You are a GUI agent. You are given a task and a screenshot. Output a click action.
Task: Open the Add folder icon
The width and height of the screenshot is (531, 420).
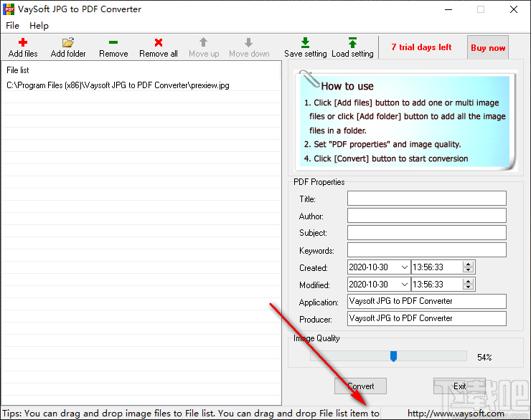point(68,42)
